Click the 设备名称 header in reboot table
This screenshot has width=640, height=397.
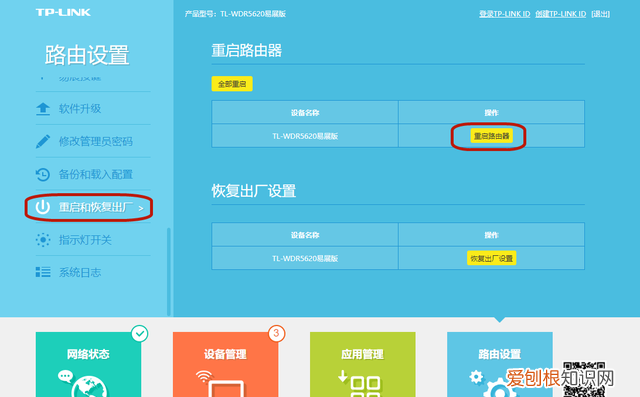(x=305, y=113)
